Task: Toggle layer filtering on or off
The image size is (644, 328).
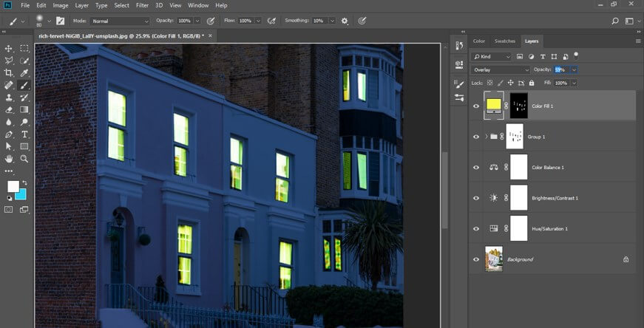Action: 576,55
